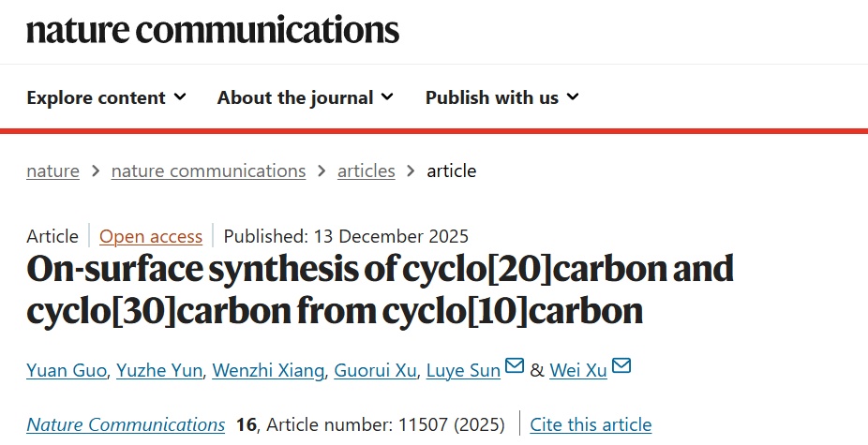868x445 pixels.
Task: Open nature communications breadcrumb link
Action: pos(208,171)
